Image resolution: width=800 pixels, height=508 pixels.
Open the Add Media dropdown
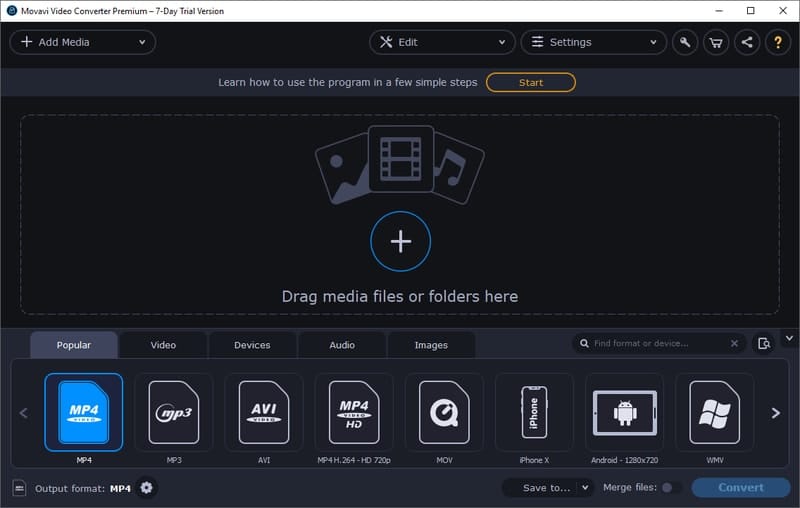tap(83, 42)
